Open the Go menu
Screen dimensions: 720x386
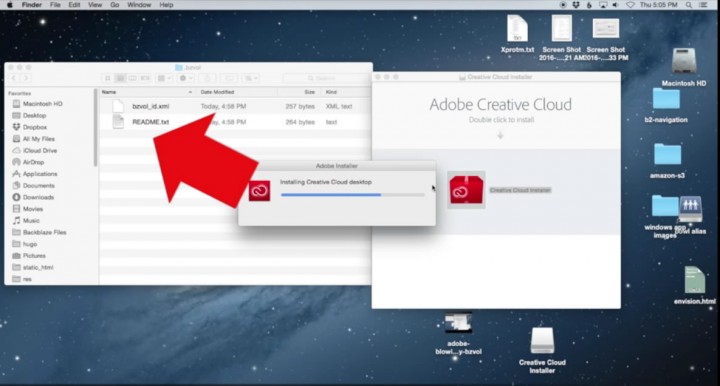click(x=115, y=5)
